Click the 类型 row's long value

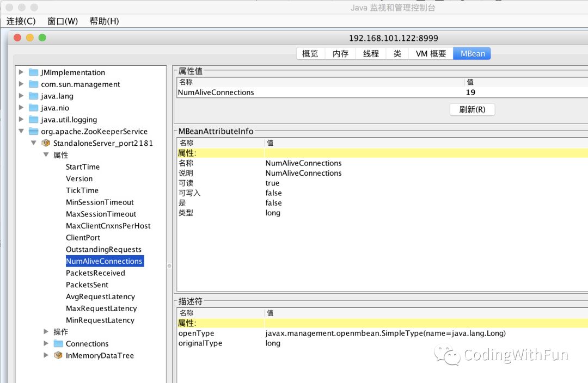click(x=273, y=213)
